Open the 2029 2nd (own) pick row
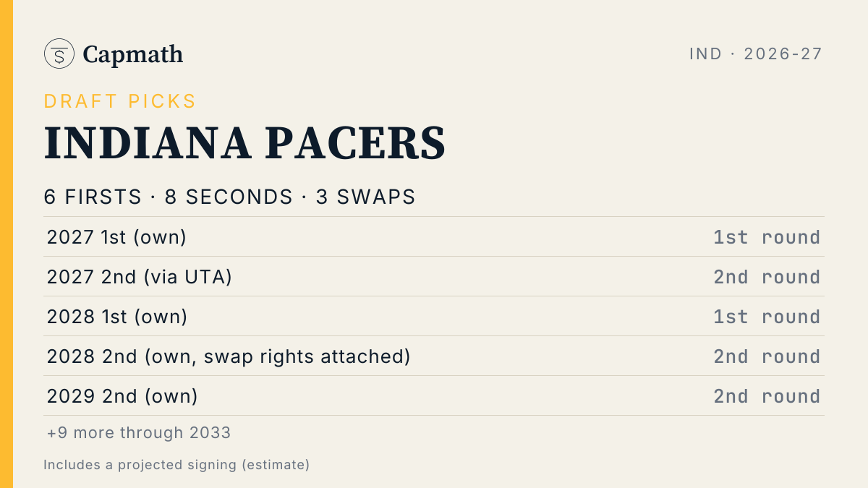Image resolution: width=868 pixels, height=488 pixels. point(434,395)
